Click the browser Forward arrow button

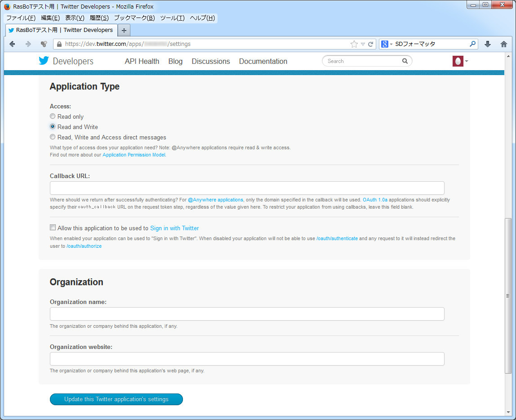click(28, 44)
